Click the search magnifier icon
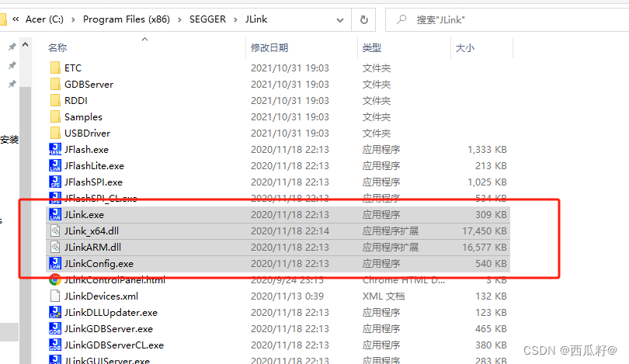Image resolution: width=629 pixels, height=364 pixels. (x=401, y=19)
